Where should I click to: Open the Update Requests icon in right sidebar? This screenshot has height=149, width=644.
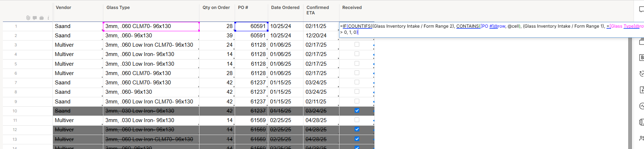(x=641, y=74)
